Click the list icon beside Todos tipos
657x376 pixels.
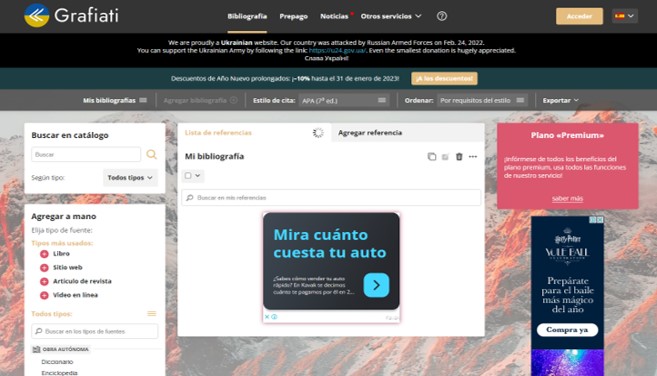[151, 314]
